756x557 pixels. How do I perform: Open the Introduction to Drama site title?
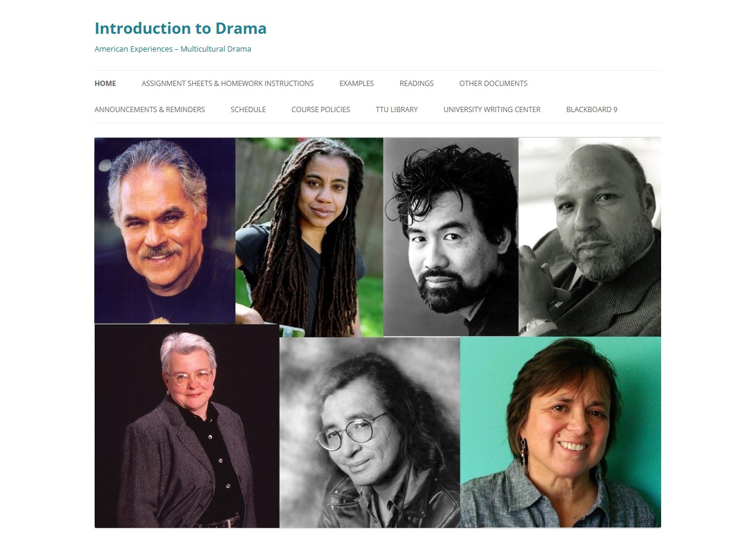pyautogui.click(x=180, y=28)
